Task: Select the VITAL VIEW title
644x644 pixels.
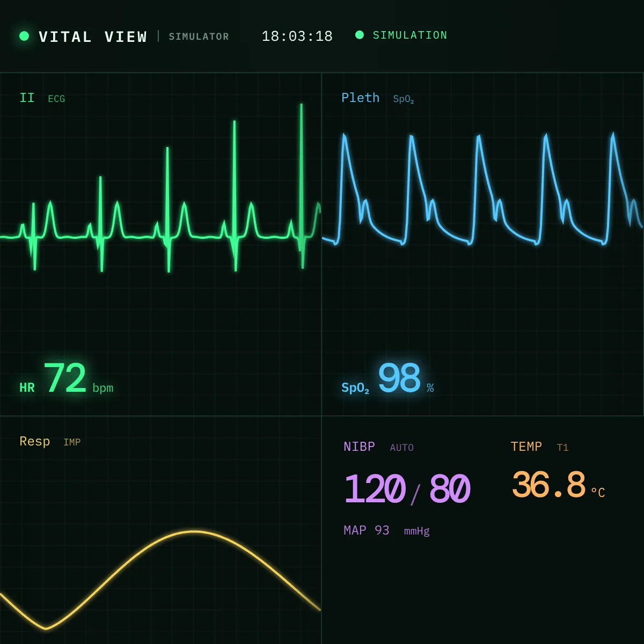Action: pyautogui.click(x=93, y=36)
